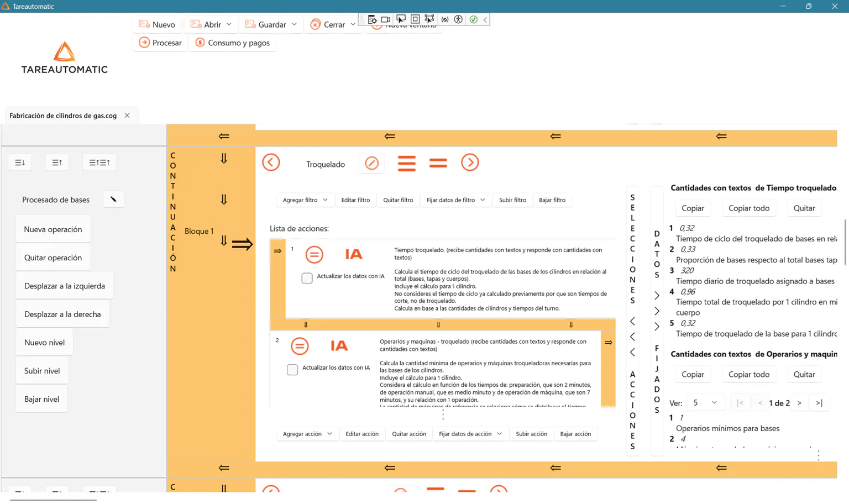Click the double sort icon above Procesado de bases
Screen dimensions: 849x504
(x=99, y=162)
